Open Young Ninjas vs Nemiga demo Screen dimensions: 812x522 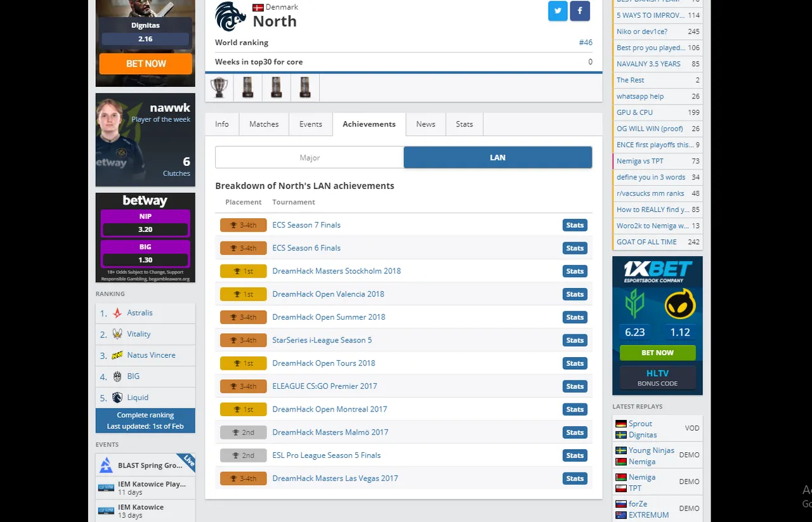click(658, 455)
